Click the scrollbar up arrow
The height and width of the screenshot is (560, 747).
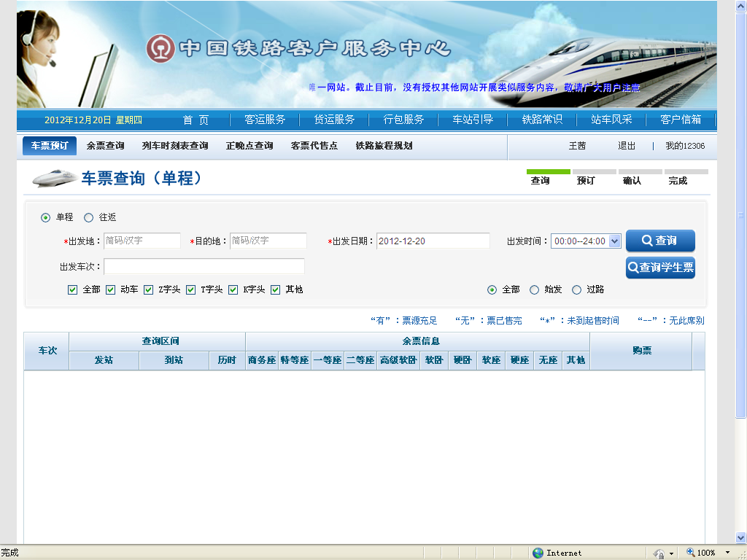740,6
